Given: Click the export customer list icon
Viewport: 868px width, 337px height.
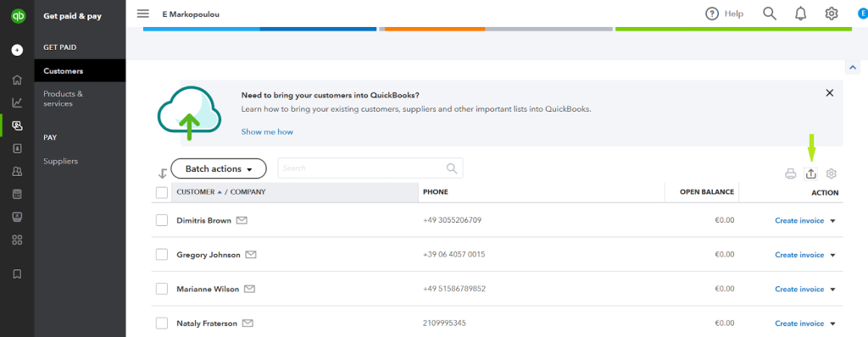Looking at the screenshot, I should pyautogui.click(x=810, y=174).
